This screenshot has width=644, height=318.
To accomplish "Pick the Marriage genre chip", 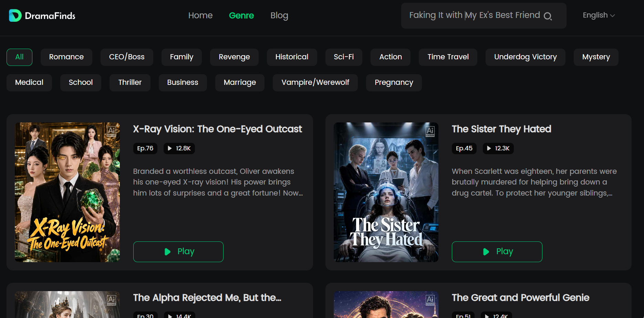I will (240, 83).
